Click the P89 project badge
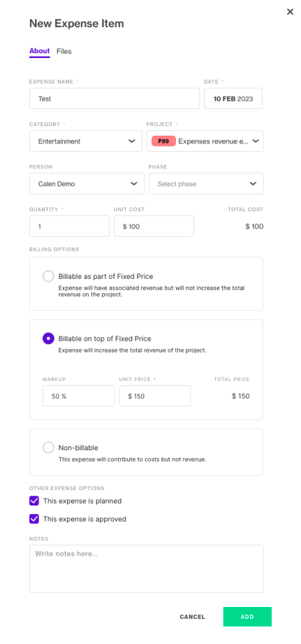This screenshot has height=644, width=301. (x=163, y=141)
